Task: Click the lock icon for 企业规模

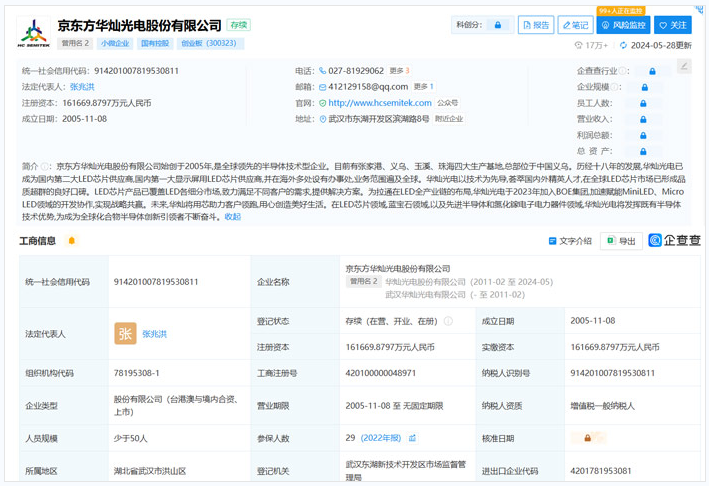Action: (644, 87)
